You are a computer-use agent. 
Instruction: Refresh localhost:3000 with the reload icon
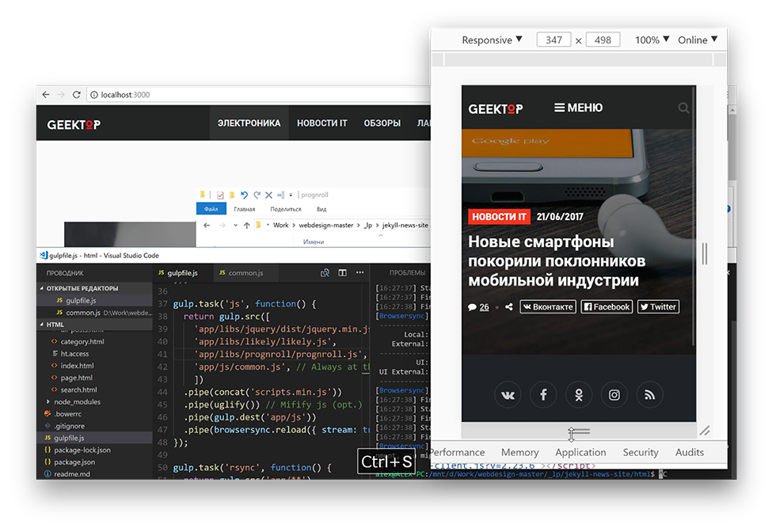click(77, 94)
